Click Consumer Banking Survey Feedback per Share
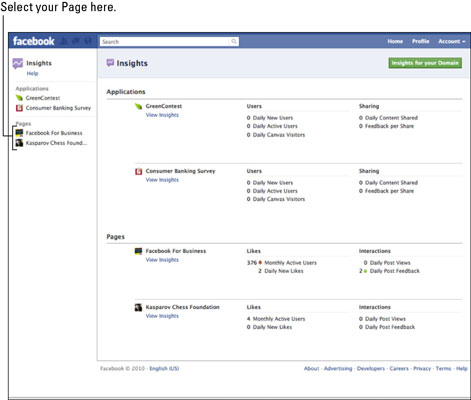This screenshot has width=471, height=400. [x=386, y=191]
